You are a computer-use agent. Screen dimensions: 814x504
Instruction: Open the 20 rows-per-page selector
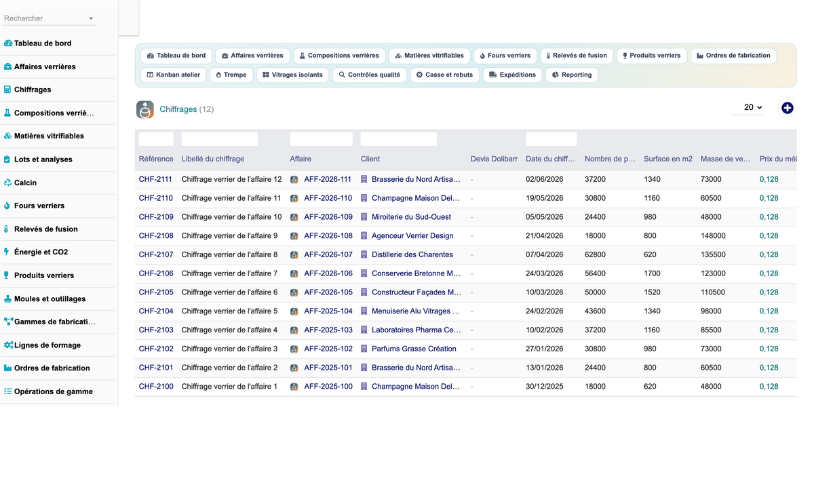748,107
